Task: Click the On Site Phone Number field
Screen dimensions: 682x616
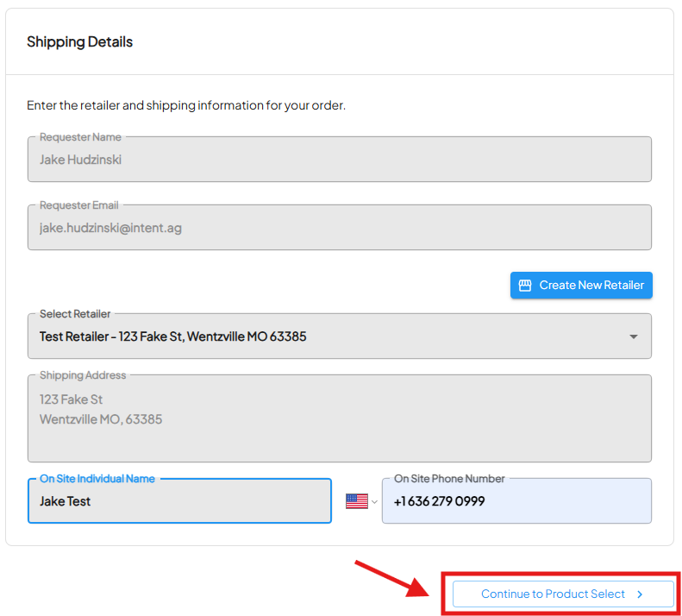Action: pos(516,500)
